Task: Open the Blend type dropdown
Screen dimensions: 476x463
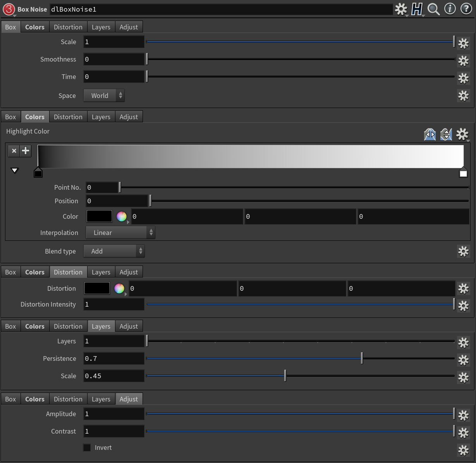Action: (x=114, y=251)
